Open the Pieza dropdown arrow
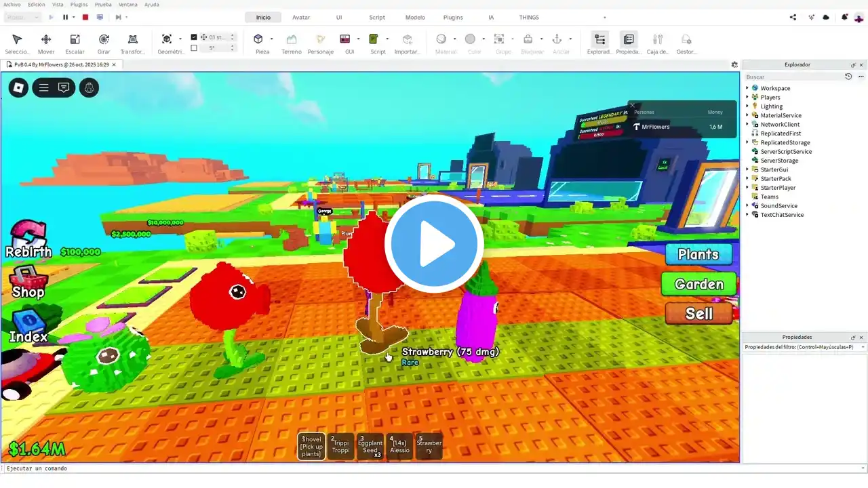The width and height of the screenshot is (868, 488). point(272,39)
